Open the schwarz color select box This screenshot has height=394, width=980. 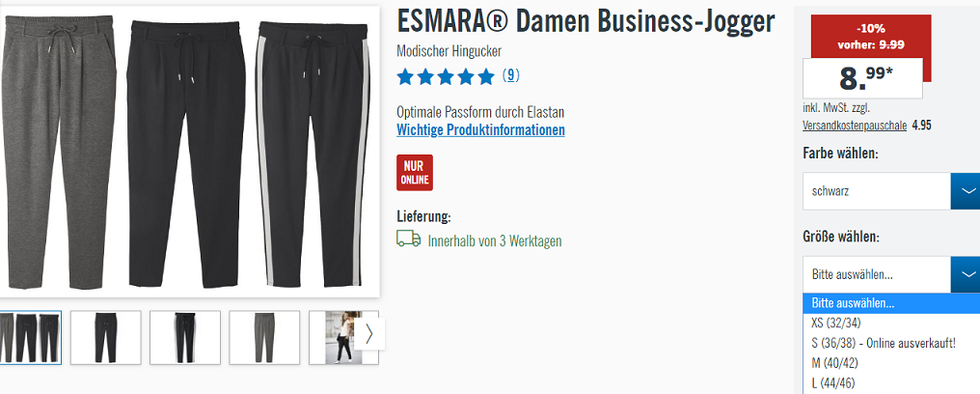pos(876,191)
